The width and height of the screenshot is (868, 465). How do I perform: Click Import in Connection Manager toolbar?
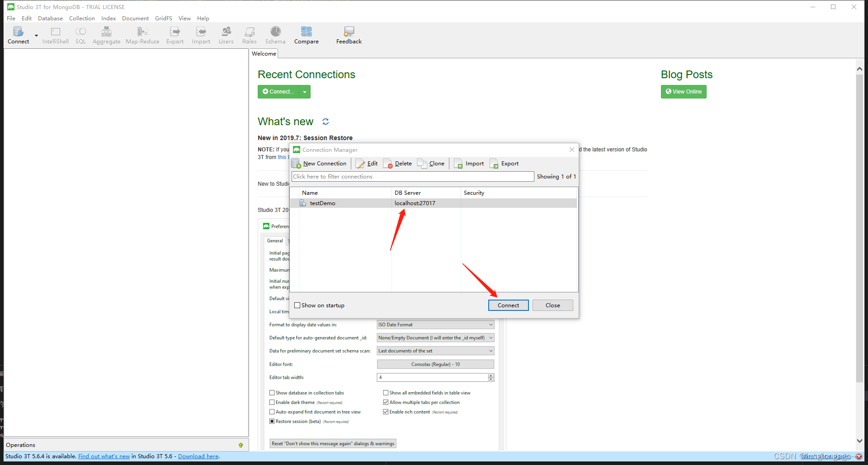coord(469,164)
